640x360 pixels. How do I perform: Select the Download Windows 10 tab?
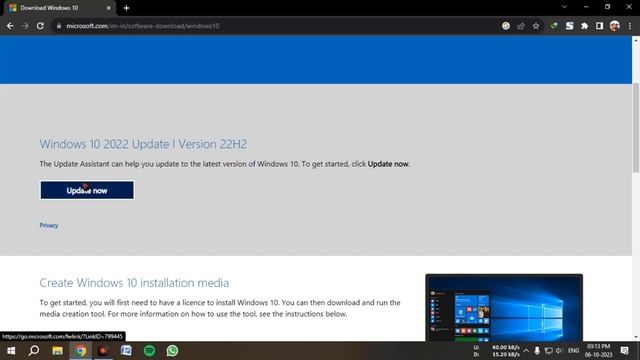pyautogui.click(x=60, y=8)
